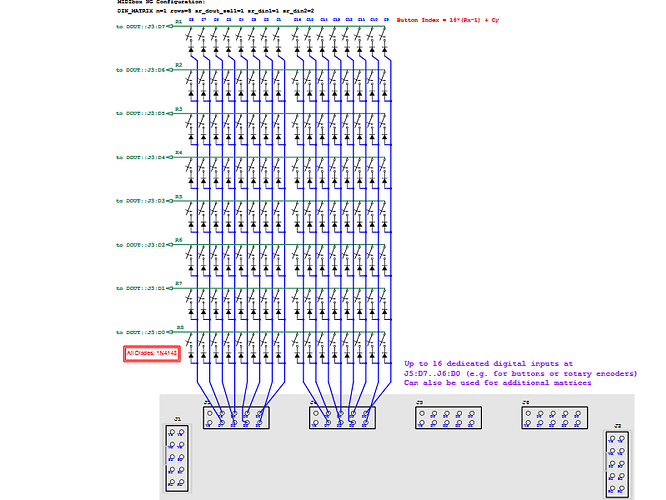Select the J5 pin header connector
666x500 pixels.
pyautogui.click(x=449, y=418)
